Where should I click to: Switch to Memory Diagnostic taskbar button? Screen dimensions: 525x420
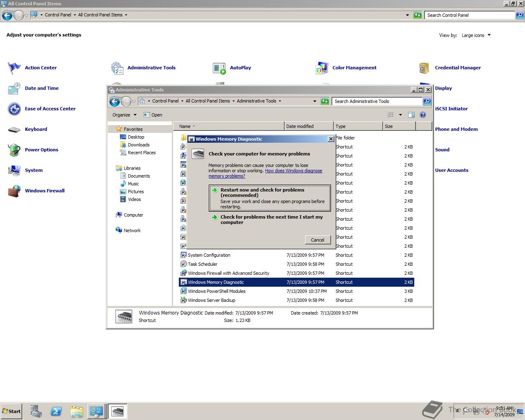click(118, 411)
